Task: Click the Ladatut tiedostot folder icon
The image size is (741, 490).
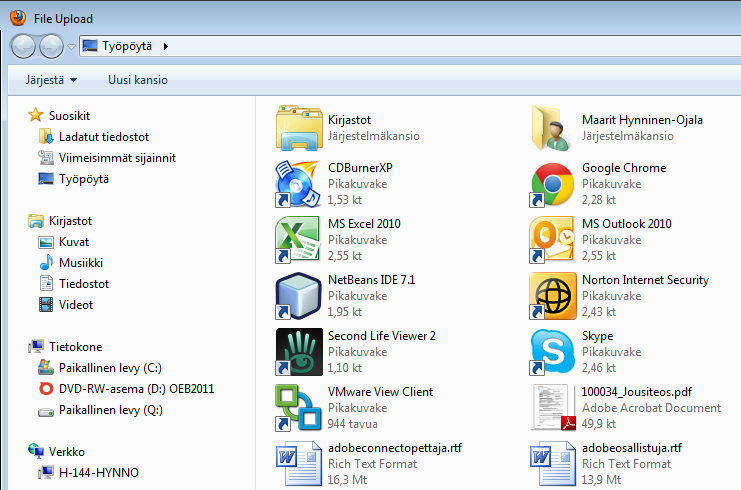Action: (46, 136)
